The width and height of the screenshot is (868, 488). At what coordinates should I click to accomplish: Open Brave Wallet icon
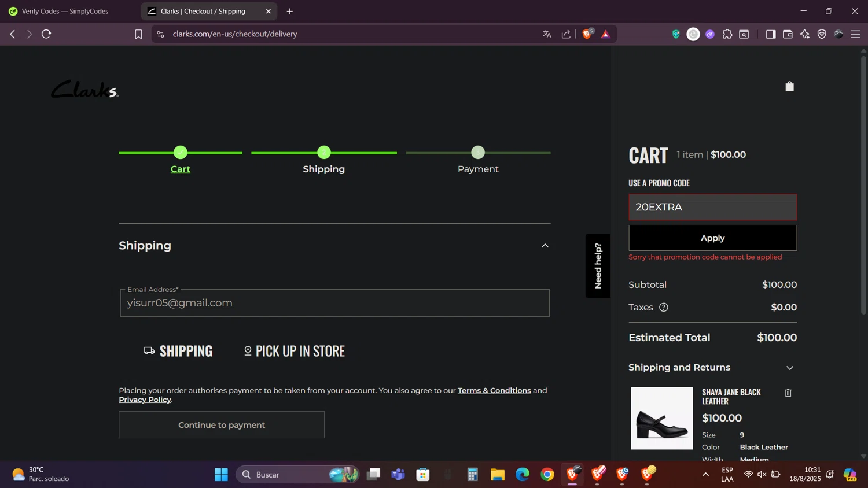point(788,34)
